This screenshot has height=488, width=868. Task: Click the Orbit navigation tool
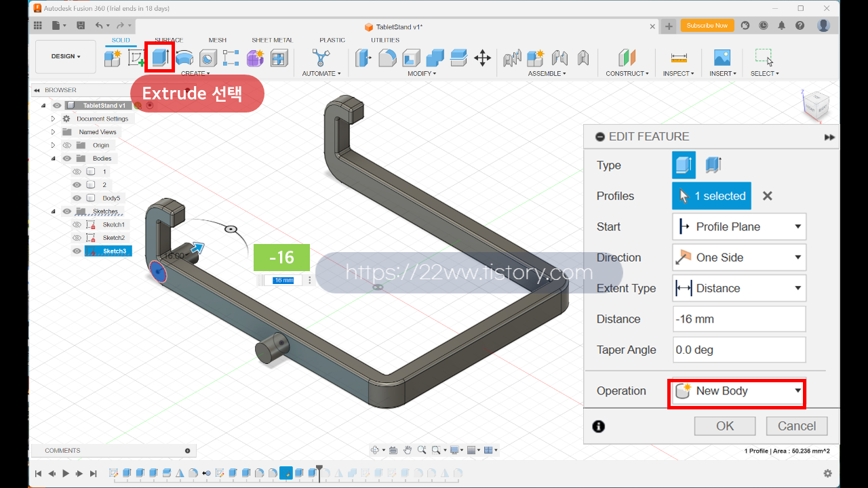point(375,450)
